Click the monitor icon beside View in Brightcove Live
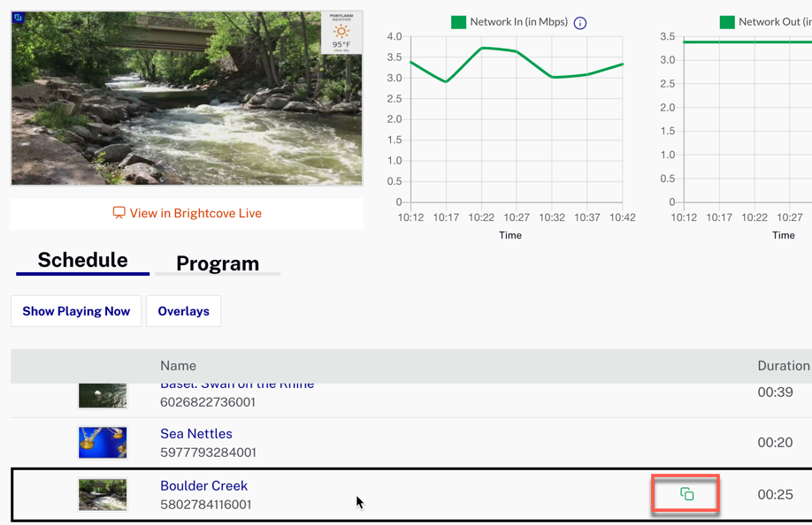 [x=119, y=213]
